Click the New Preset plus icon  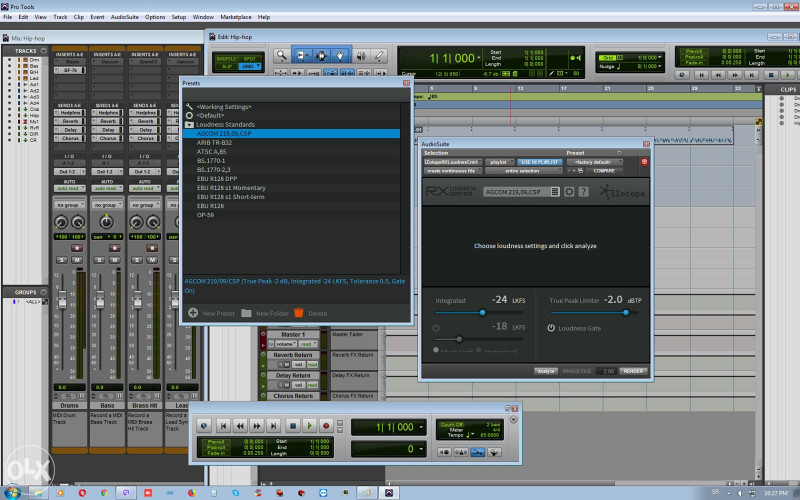pyautogui.click(x=193, y=313)
